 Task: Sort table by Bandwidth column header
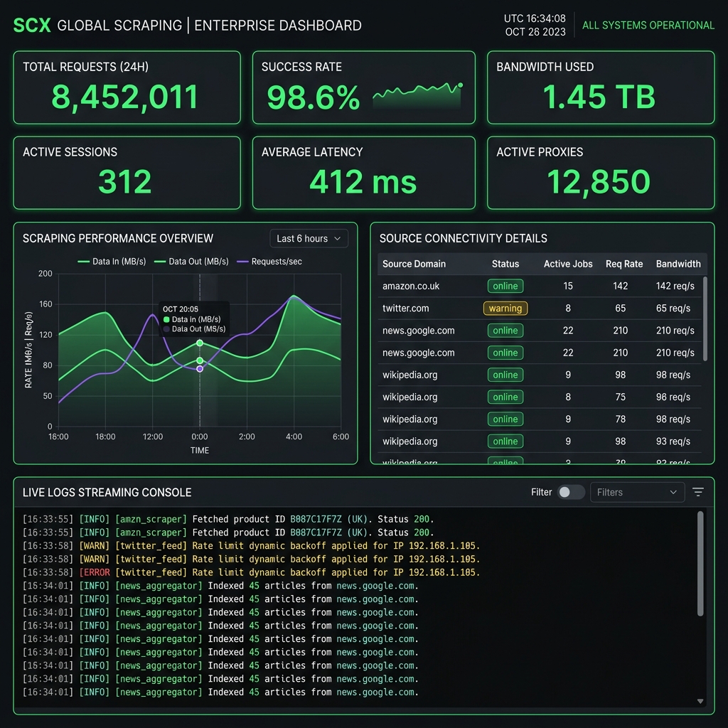click(x=678, y=264)
